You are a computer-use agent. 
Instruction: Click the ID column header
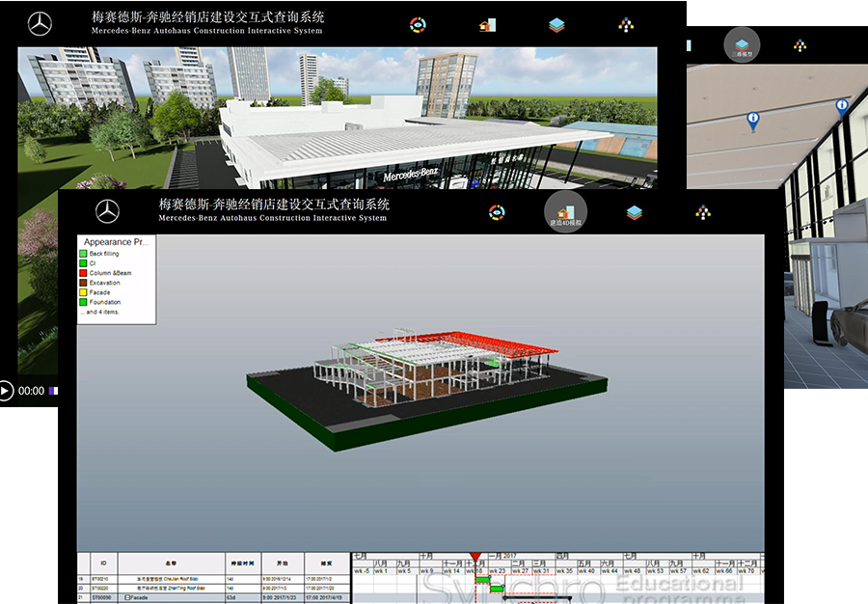click(x=103, y=563)
